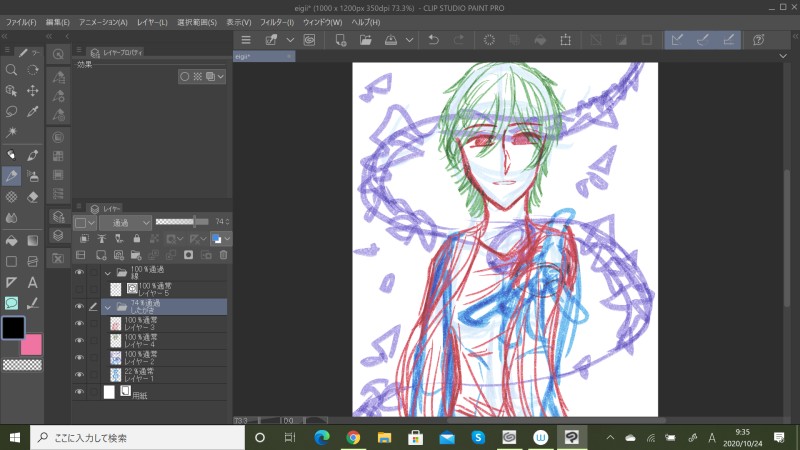Open the フィルター(I) menu
800x450 pixels.
277,21
